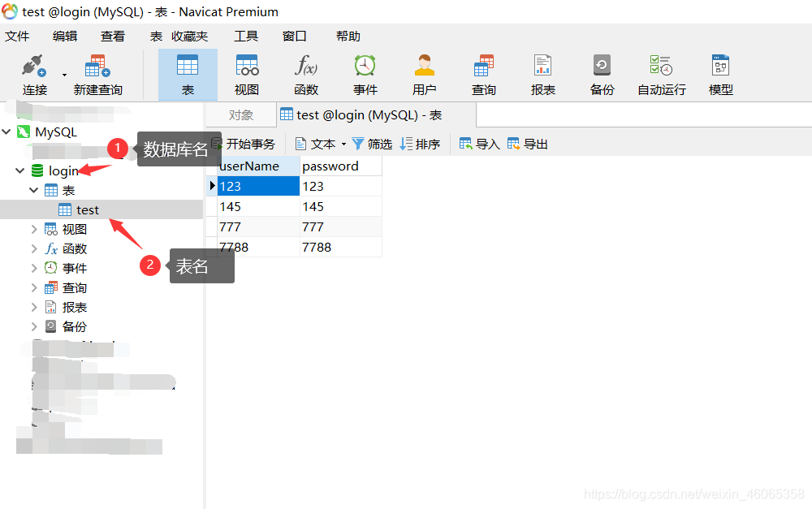Open the 事件 (Events) toolbar icon

[365, 73]
